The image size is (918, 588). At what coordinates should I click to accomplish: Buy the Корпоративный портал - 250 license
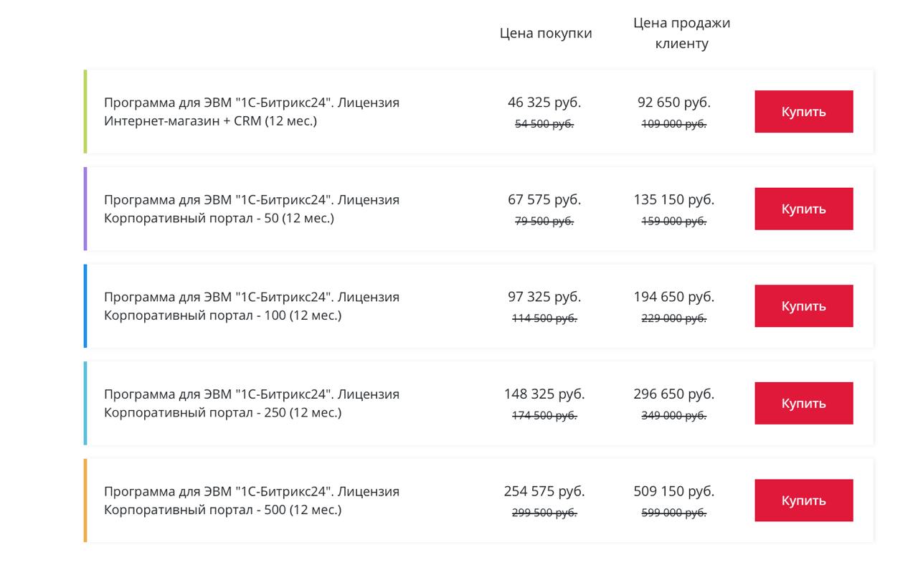pyautogui.click(x=803, y=403)
